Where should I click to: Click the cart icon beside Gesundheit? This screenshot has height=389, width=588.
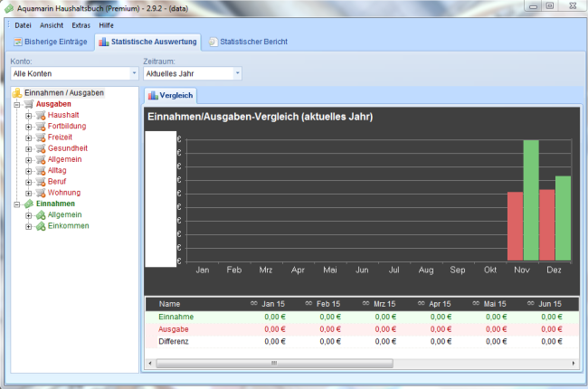point(41,148)
